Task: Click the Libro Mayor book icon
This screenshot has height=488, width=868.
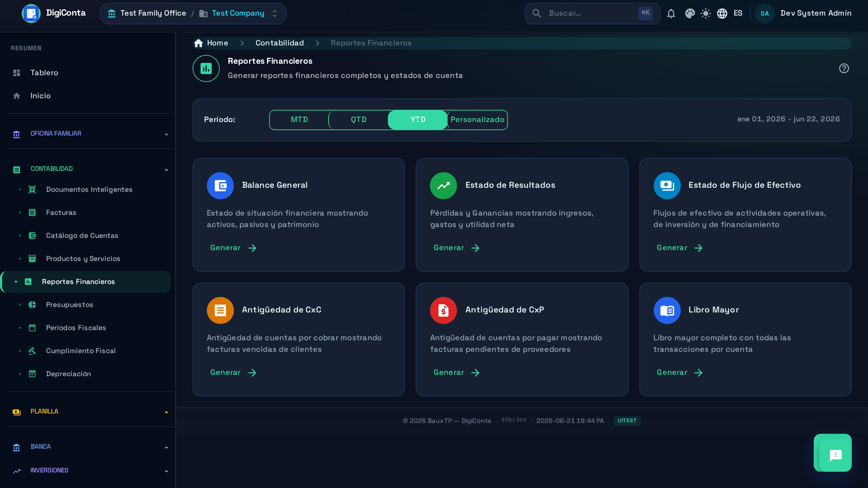Action: coord(667,310)
